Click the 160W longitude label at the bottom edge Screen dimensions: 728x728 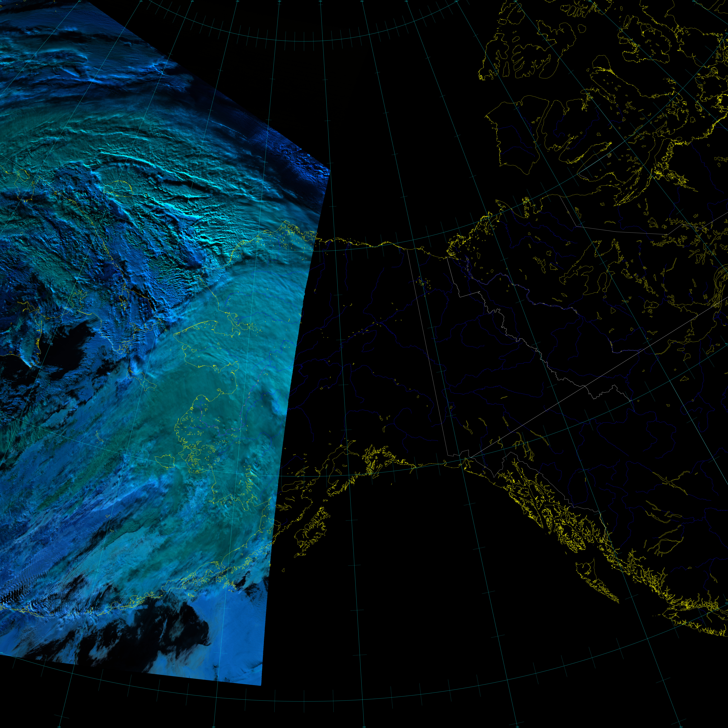(x=214, y=727)
